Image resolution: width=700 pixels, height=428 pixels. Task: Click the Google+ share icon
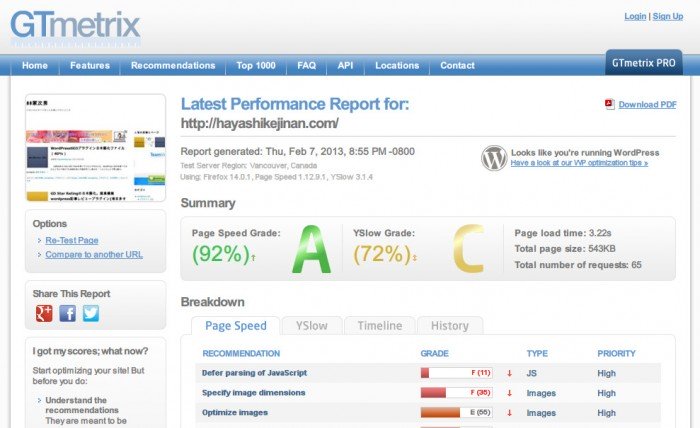pyautogui.click(x=44, y=313)
